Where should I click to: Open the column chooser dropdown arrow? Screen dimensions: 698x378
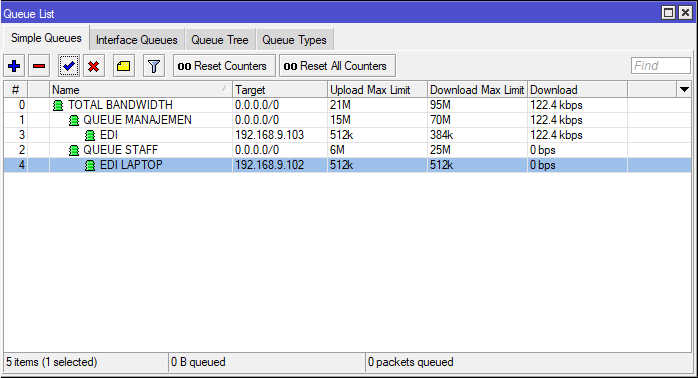(684, 89)
